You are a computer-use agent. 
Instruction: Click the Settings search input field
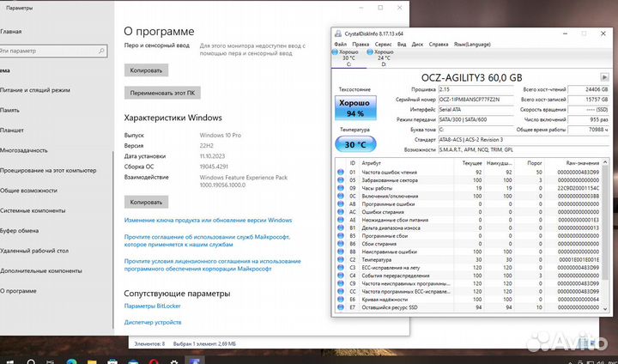[x=53, y=51]
